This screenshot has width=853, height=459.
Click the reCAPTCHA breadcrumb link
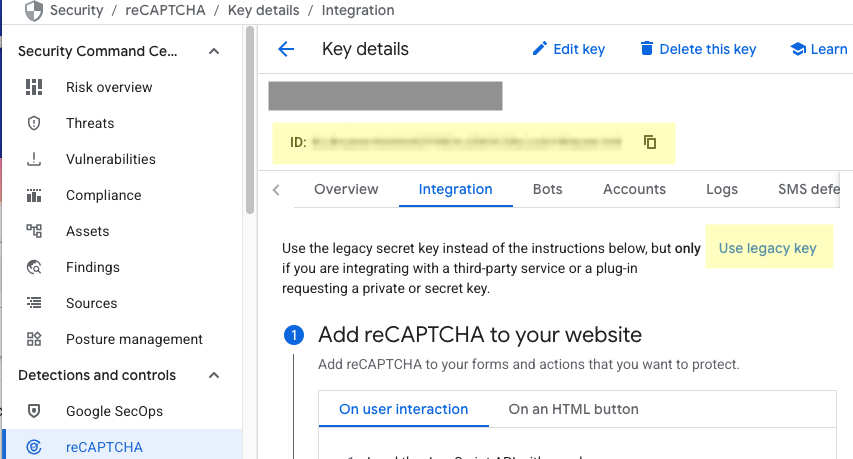pos(165,10)
